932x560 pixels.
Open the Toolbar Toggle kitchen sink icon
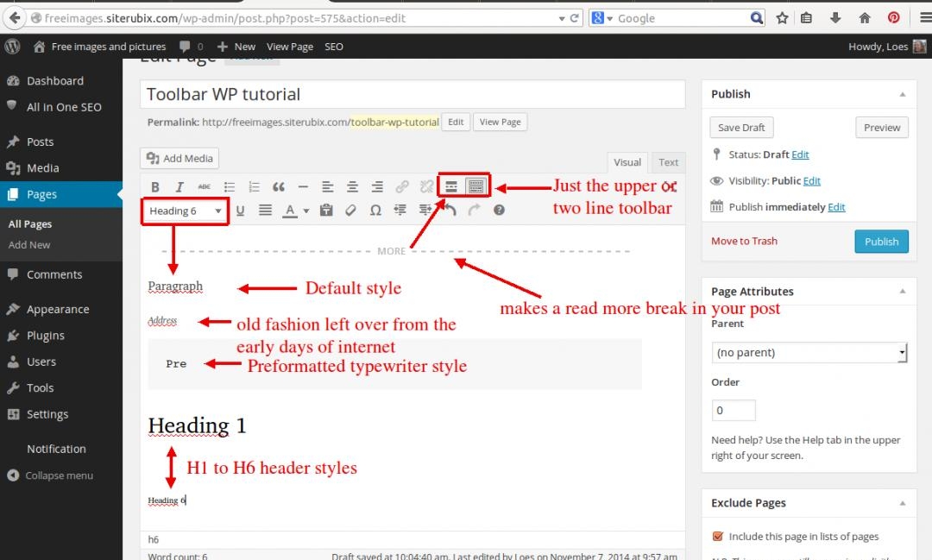[475, 186]
